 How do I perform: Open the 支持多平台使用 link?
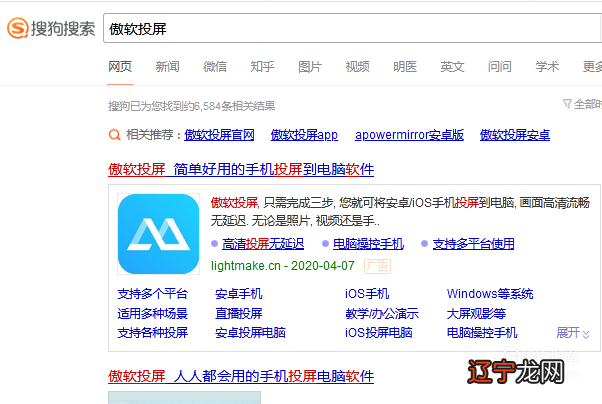[473, 244]
